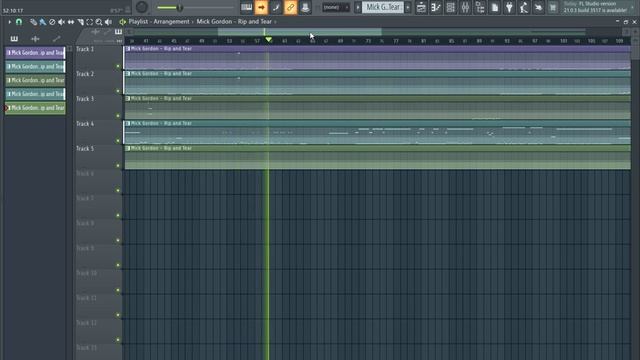The image size is (640, 360).
Task: Open the tempo tapper icon
Action: [x=524, y=7]
